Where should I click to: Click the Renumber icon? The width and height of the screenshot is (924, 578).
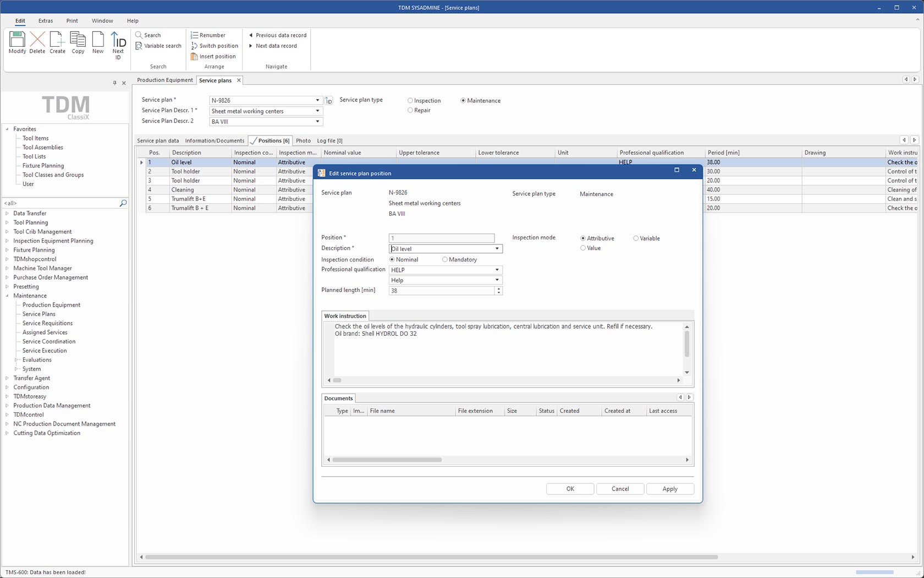[194, 35]
